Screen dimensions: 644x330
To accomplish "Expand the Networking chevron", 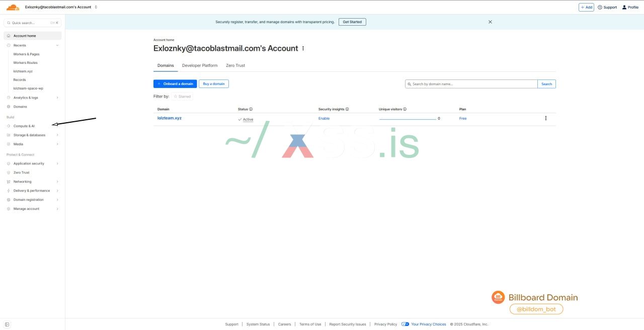I will (57, 182).
